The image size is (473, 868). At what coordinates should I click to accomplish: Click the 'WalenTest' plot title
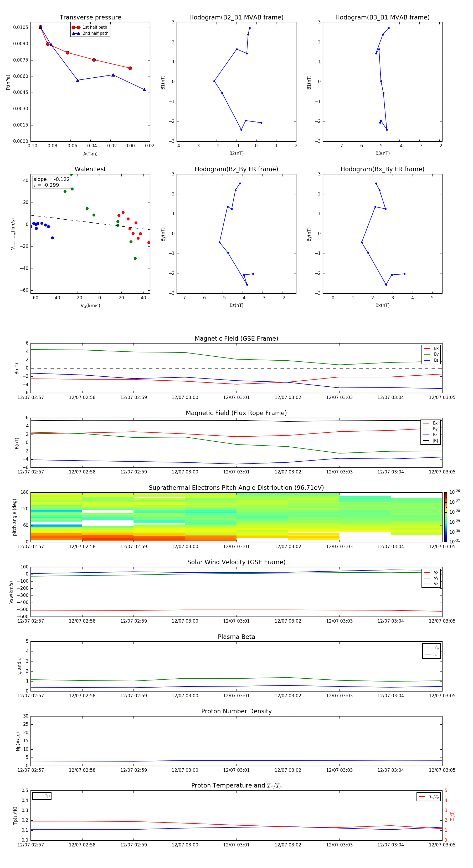pos(90,169)
